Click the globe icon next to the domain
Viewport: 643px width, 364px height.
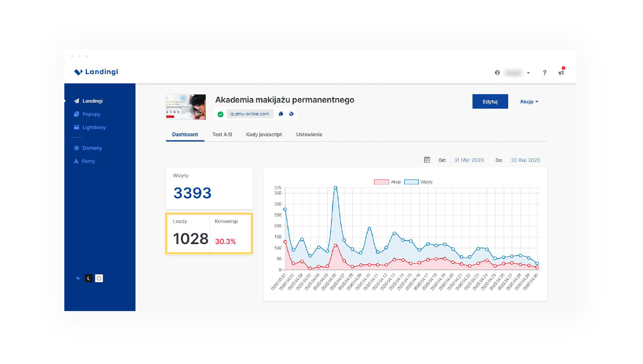point(291,114)
